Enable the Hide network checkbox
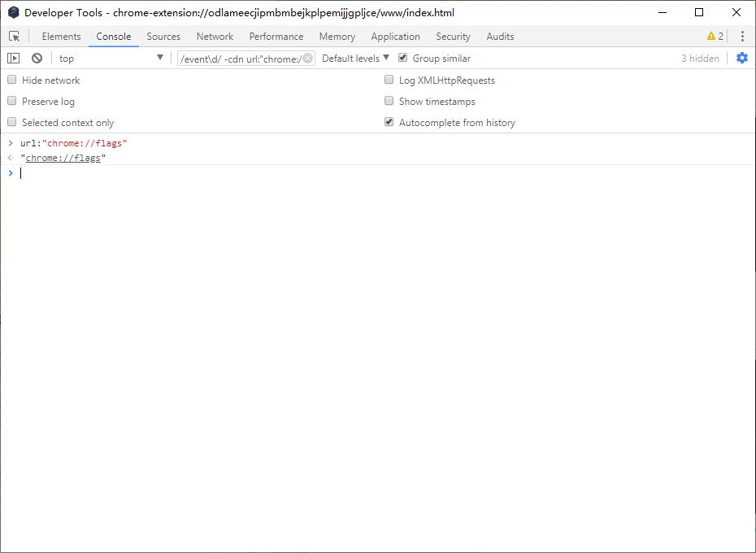The image size is (756, 553). [x=12, y=80]
